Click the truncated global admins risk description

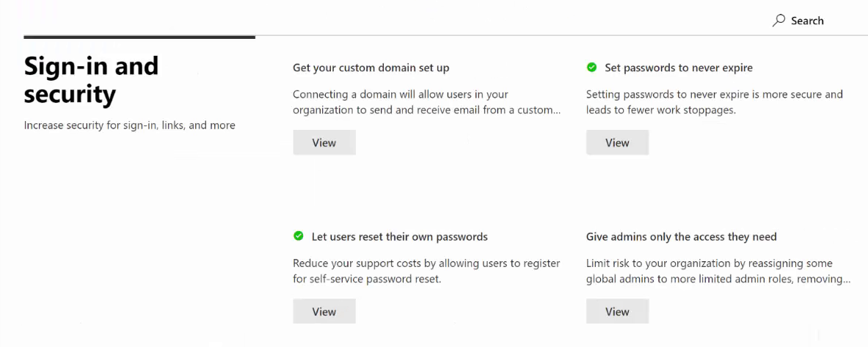coord(718,271)
